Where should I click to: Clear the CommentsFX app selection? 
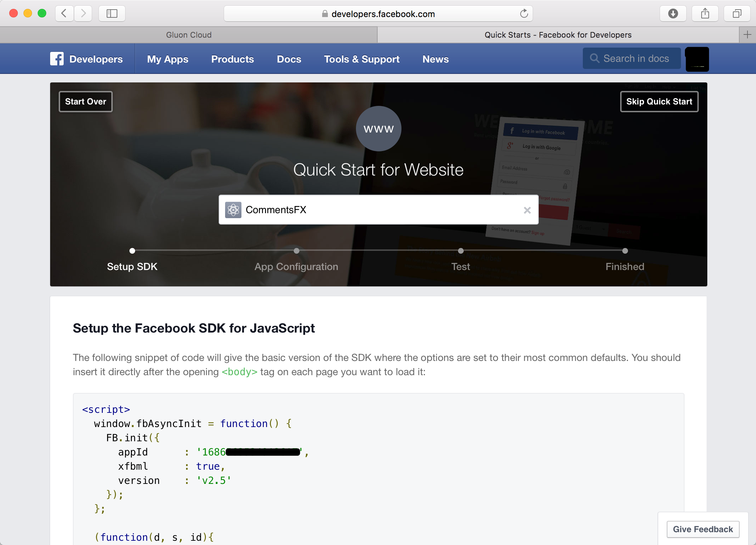click(x=527, y=210)
